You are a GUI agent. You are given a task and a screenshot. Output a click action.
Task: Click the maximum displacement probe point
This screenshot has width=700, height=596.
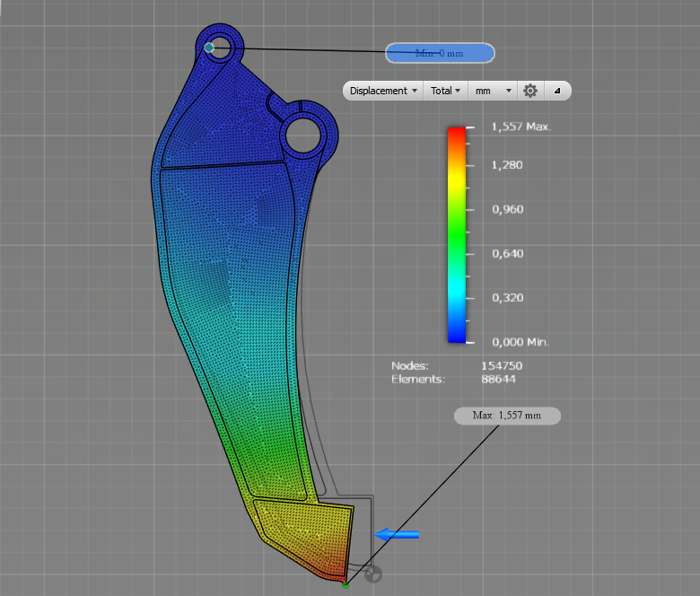pos(346,585)
